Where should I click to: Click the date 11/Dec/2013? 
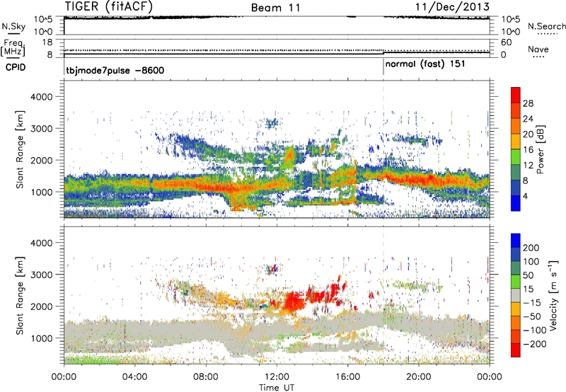(452, 7)
